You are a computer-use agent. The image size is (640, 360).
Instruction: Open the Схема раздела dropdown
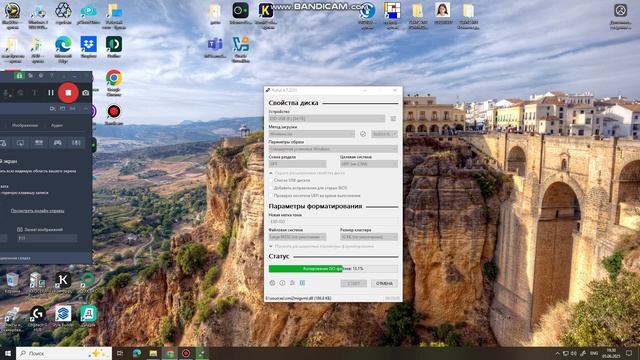pyautogui.click(x=298, y=164)
